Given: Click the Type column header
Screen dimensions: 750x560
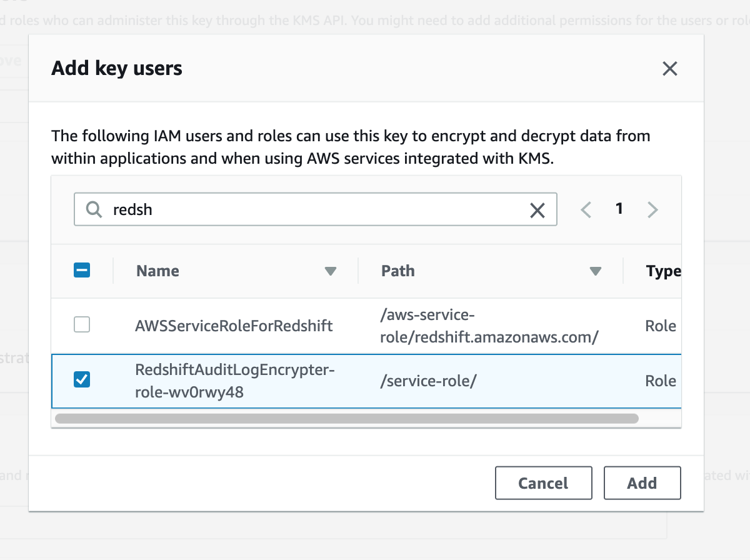Looking at the screenshot, I should click(x=663, y=271).
